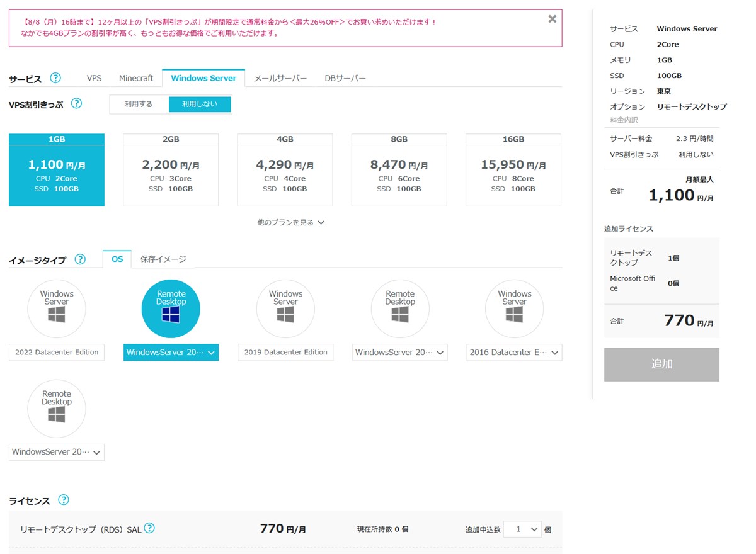This screenshot has height=554, width=756.
Task: Open WindowsServer 20… dropdown in the second row
Action: [57, 452]
